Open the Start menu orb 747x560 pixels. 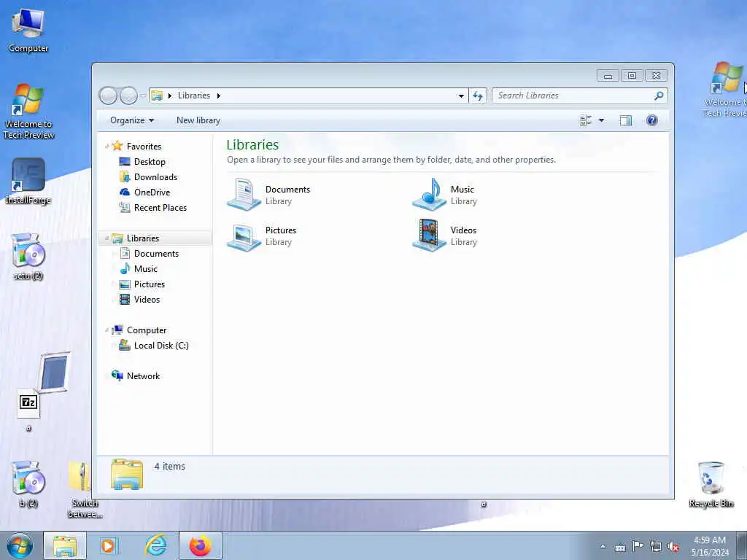(x=20, y=545)
